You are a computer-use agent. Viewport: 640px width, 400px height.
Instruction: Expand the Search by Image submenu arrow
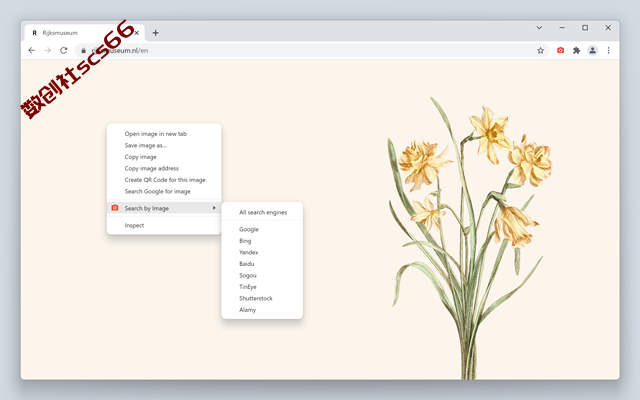click(214, 208)
